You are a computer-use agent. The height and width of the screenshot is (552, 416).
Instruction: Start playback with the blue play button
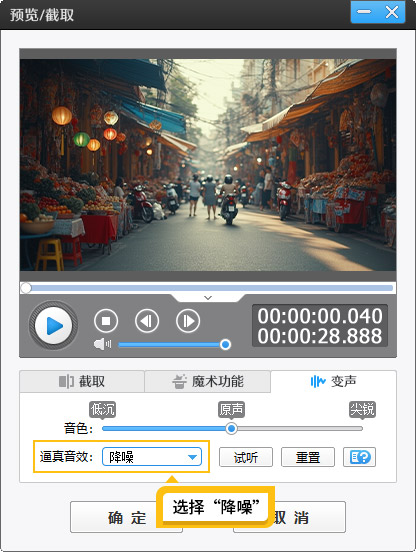point(53,325)
